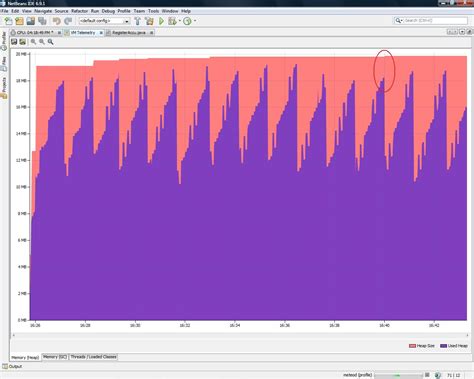
Task: Click the Profile Main Project clock icon
Action: pos(187,21)
